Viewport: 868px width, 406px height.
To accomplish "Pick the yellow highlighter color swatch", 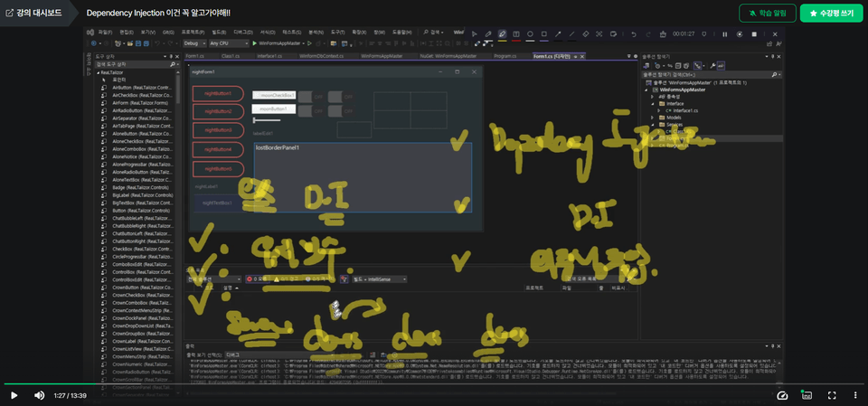I will pos(502,40).
